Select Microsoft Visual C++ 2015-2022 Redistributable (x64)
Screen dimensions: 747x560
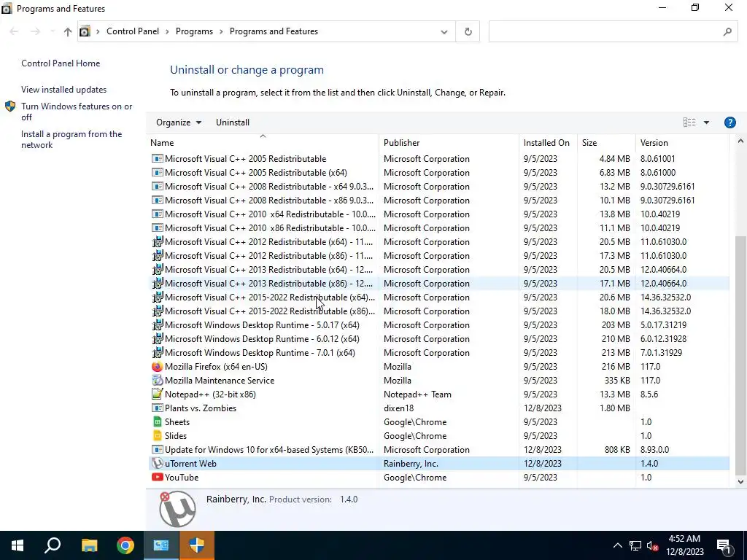(x=438, y=297)
